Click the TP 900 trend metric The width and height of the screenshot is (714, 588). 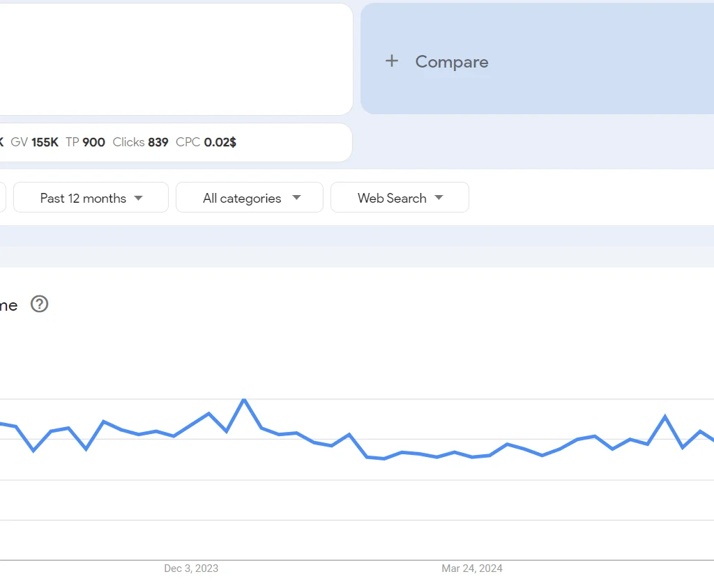85,142
